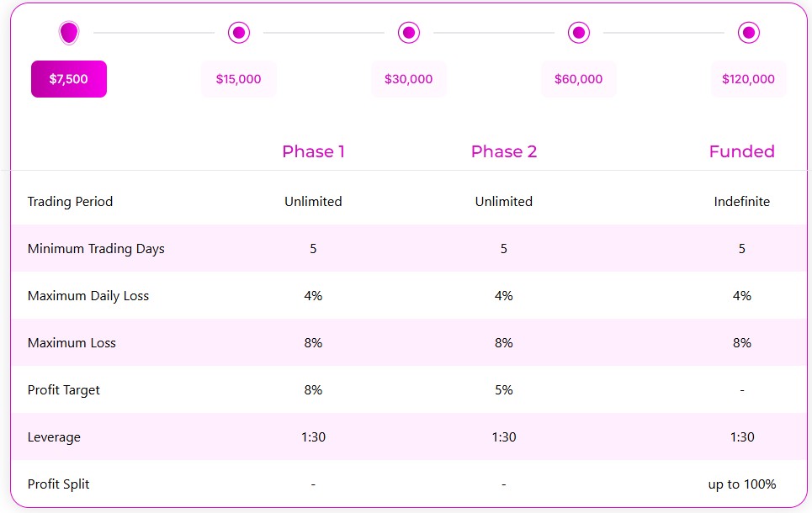Image resolution: width=812 pixels, height=513 pixels.
Task: Choose the $15,000 account size
Action: click(239, 79)
